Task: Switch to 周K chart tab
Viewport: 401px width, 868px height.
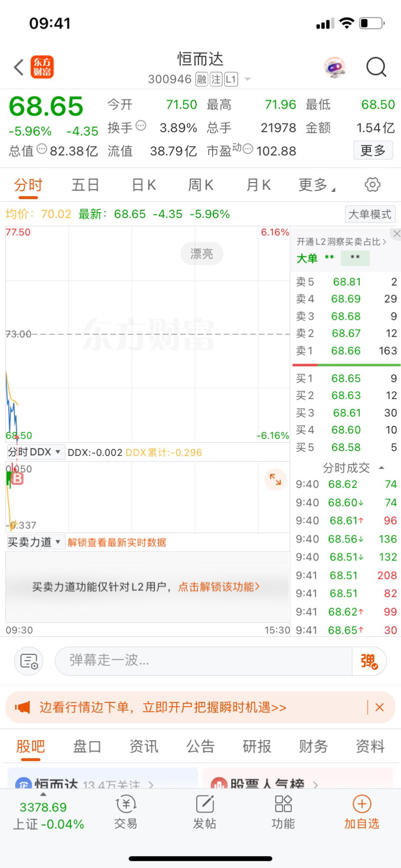Action: pos(200,185)
